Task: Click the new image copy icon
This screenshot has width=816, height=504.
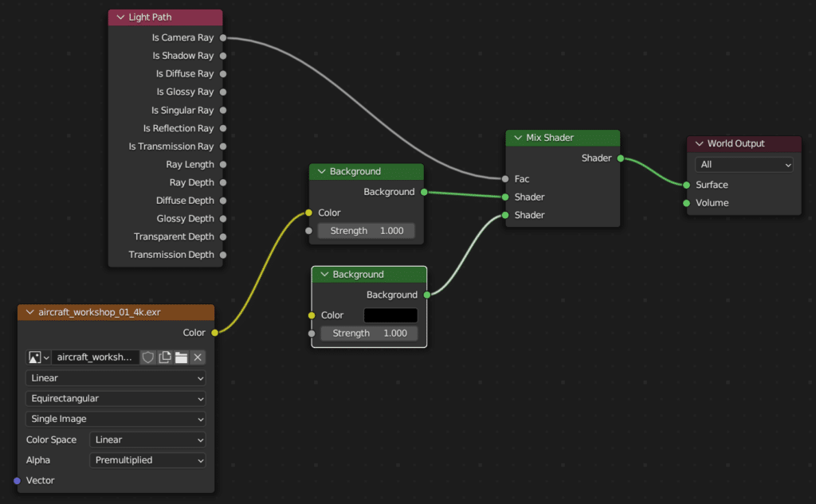Action: (165, 357)
